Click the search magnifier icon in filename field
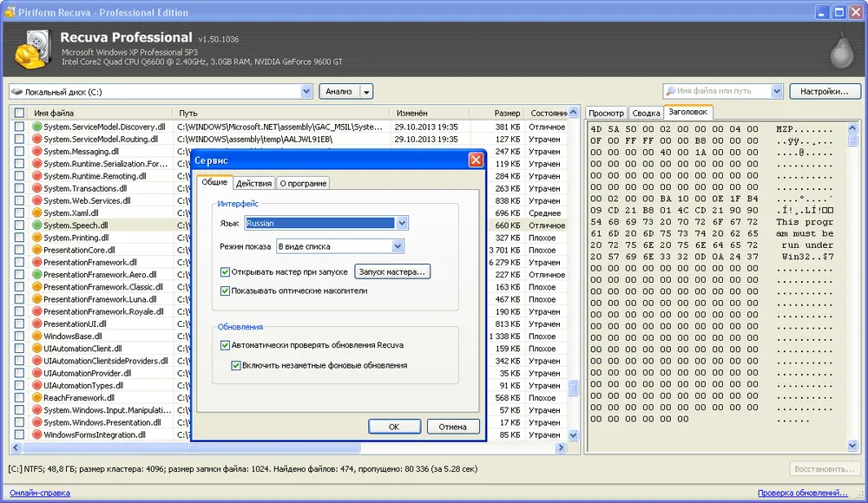This screenshot has width=868, height=503. click(x=671, y=91)
